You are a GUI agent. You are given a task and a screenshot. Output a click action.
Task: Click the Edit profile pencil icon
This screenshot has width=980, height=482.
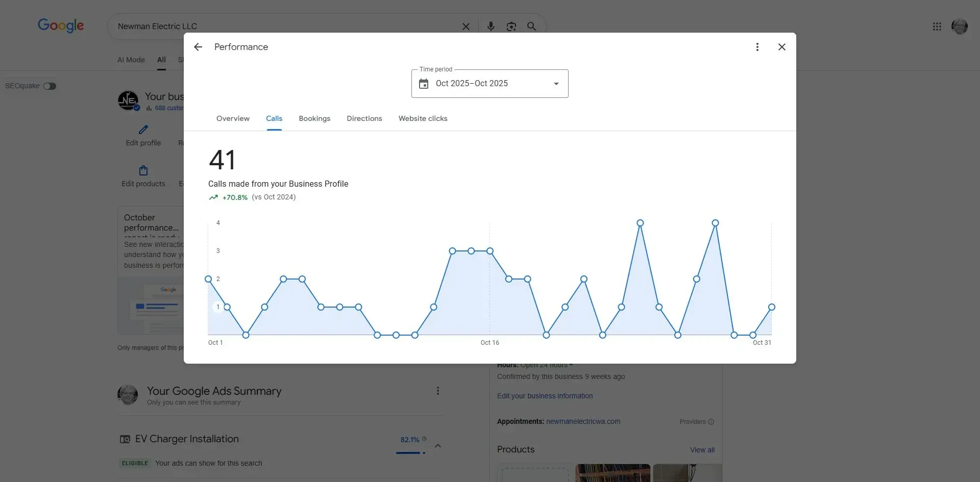(x=143, y=131)
